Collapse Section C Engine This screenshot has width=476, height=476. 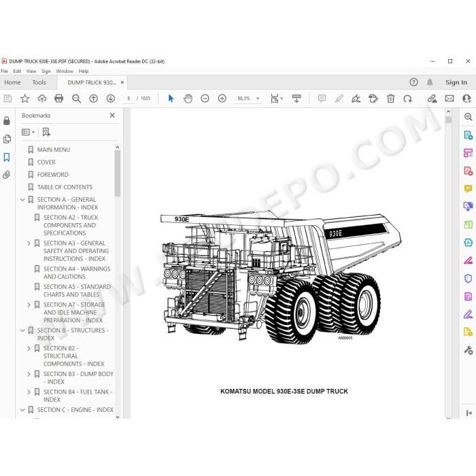[22, 410]
